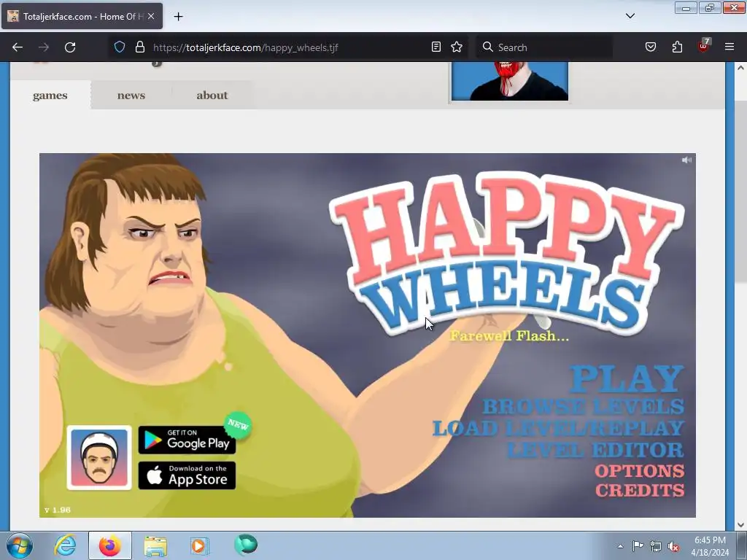Click the bloody face banner image
The width and height of the screenshot is (747, 560).
point(510,81)
